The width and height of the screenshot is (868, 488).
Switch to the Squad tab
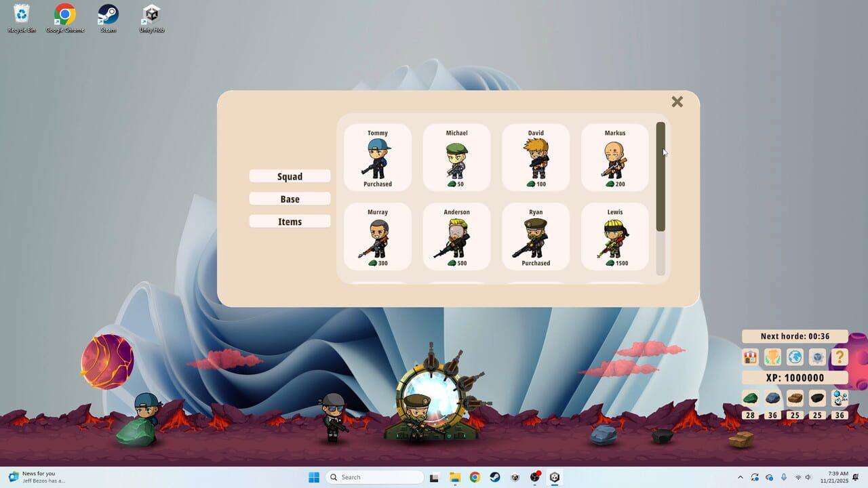point(290,176)
